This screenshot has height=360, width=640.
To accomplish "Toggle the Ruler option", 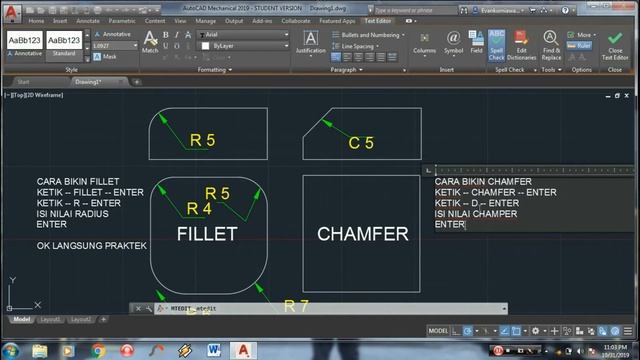I will pos(579,46).
